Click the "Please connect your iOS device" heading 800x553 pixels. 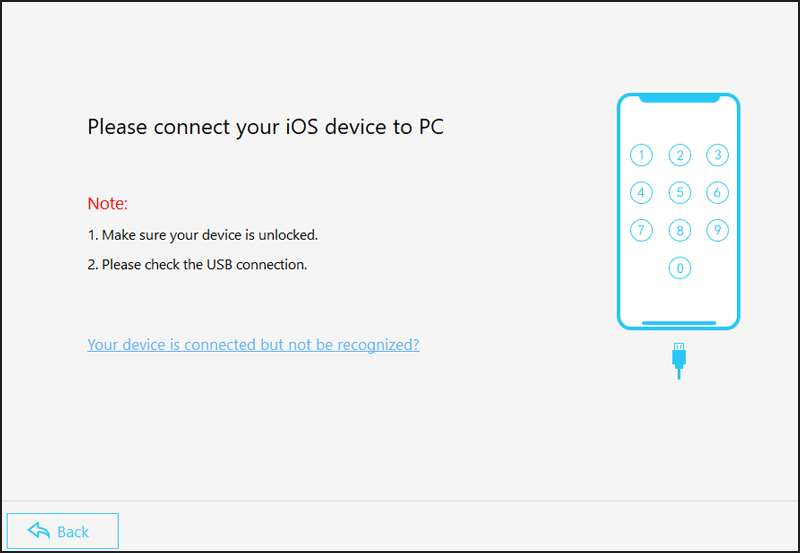coord(265,127)
